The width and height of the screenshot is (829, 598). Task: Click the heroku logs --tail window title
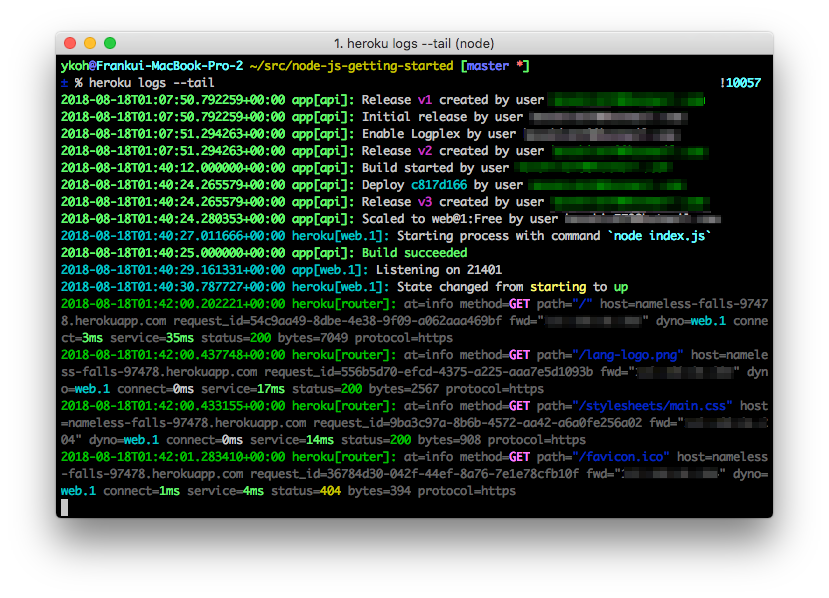tap(414, 43)
